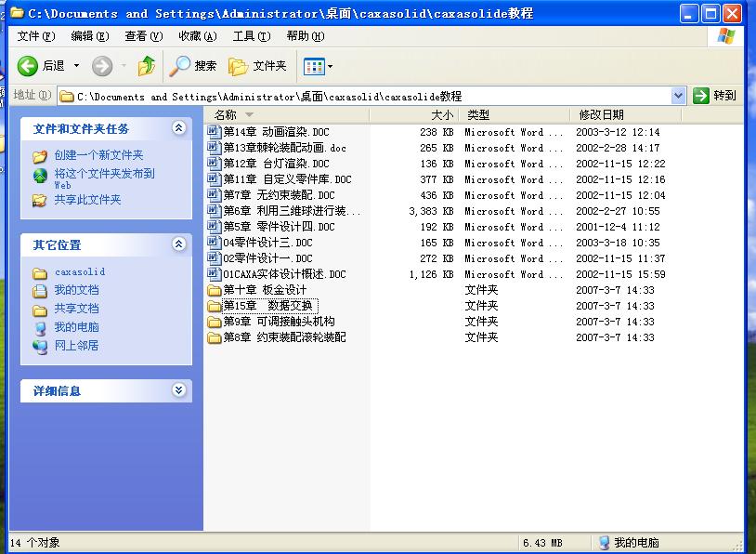Viewport: 756px width, 554px height.
Task: Click the 我的文档 documents icon
Action: point(40,291)
